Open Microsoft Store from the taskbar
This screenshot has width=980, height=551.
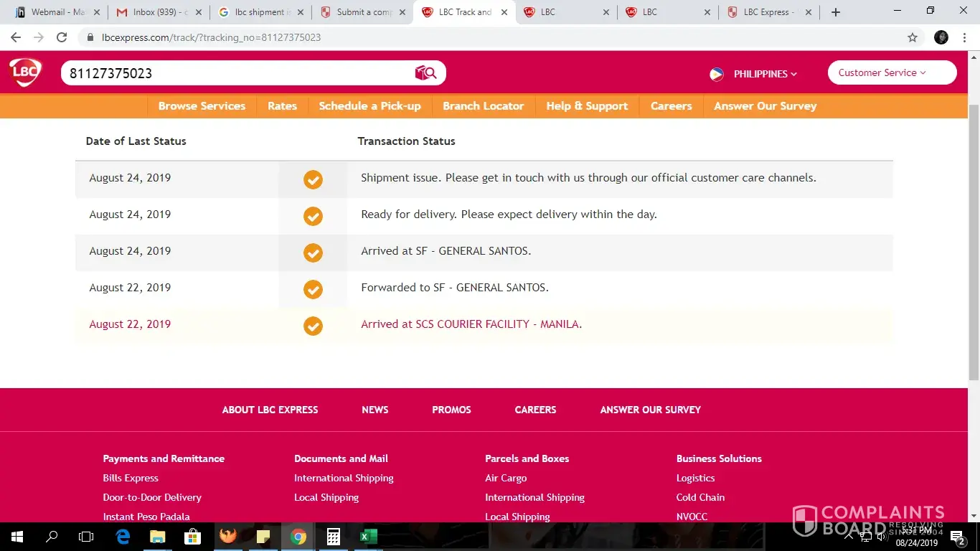pos(192,537)
